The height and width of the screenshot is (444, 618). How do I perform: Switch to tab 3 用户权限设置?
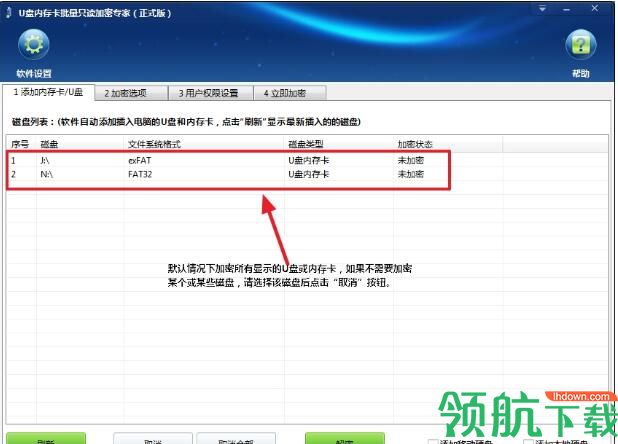point(211,93)
